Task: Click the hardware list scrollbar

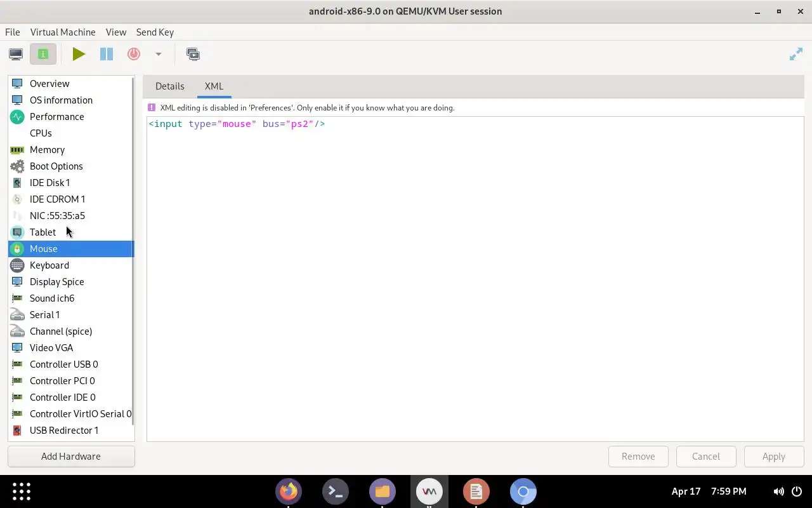Action: coord(133,251)
